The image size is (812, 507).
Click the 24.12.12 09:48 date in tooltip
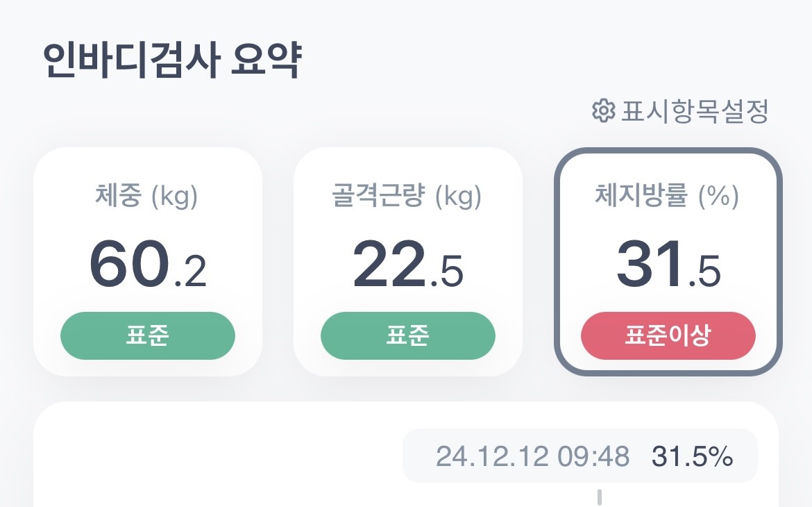532,456
